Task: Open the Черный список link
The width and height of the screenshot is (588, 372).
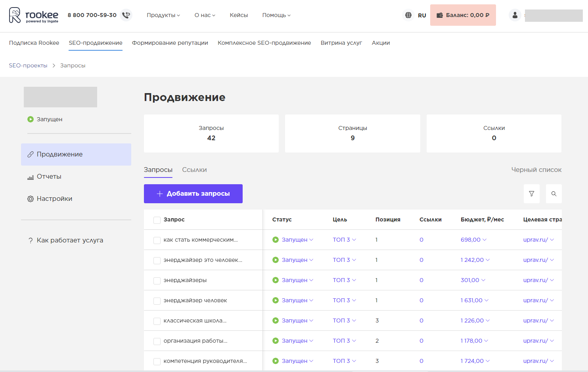Action: click(536, 170)
